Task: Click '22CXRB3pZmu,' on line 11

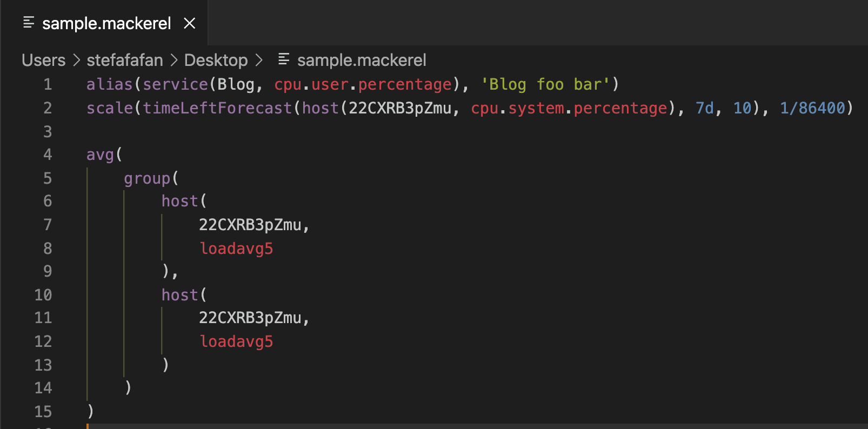Action: (x=254, y=318)
